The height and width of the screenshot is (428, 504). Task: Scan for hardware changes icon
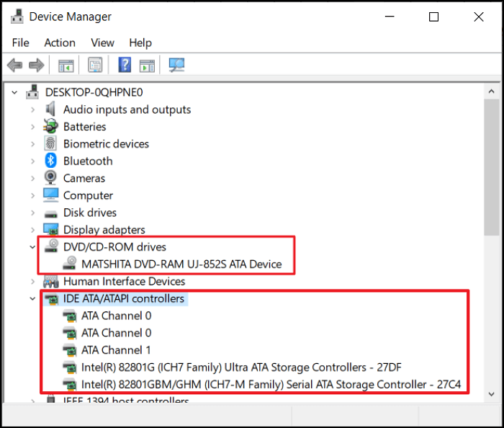pyautogui.click(x=176, y=65)
